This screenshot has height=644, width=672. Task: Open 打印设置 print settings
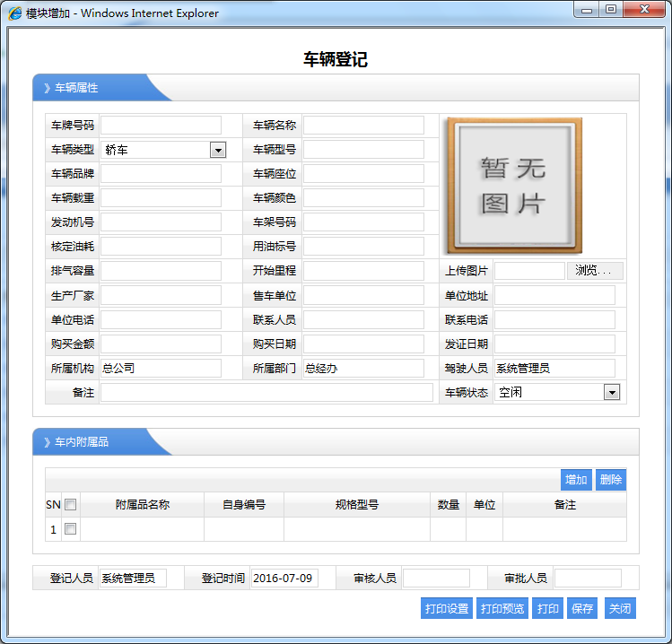pyautogui.click(x=446, y=608)
